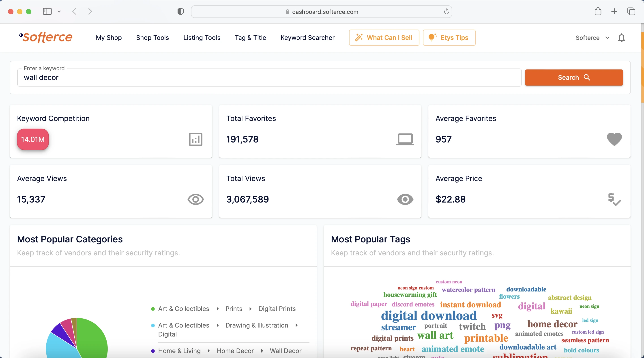Click the 'seamless pattern' tag

click(585, 340)
